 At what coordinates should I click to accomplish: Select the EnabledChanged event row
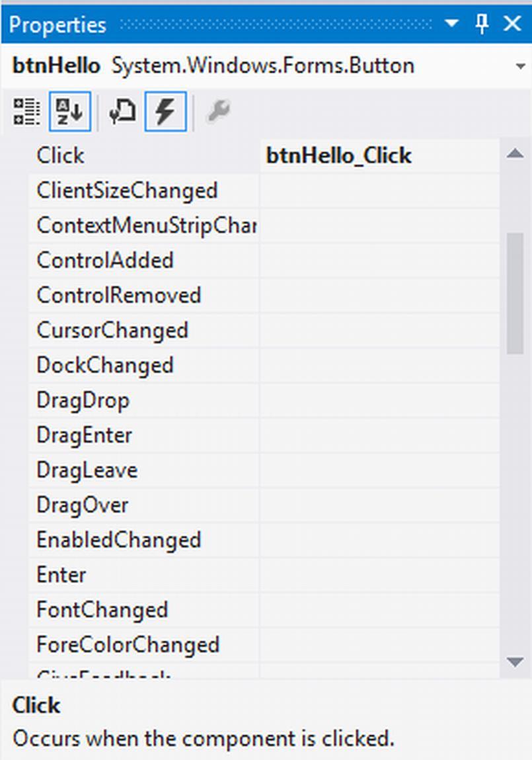pyautogui.click(x=264, y=540)
